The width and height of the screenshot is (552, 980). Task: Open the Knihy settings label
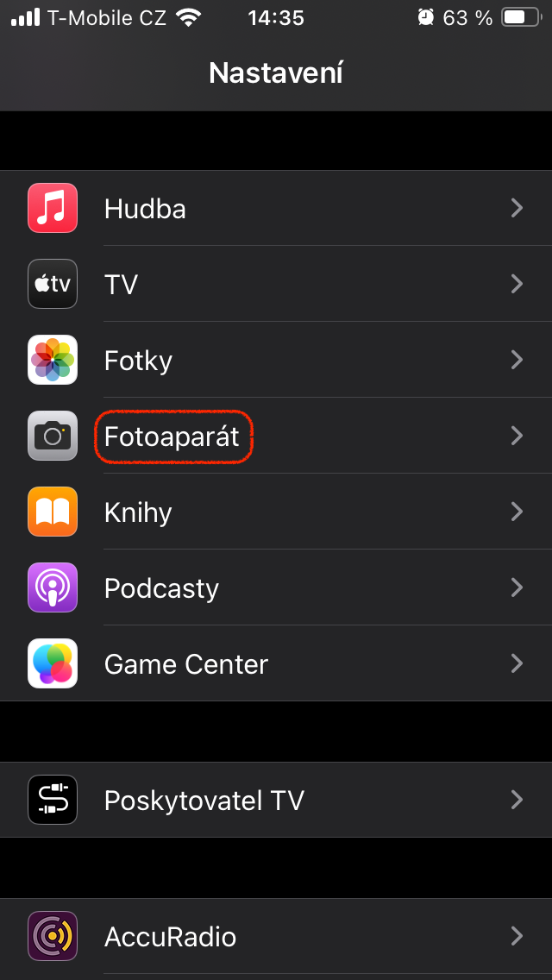[138, 512]
